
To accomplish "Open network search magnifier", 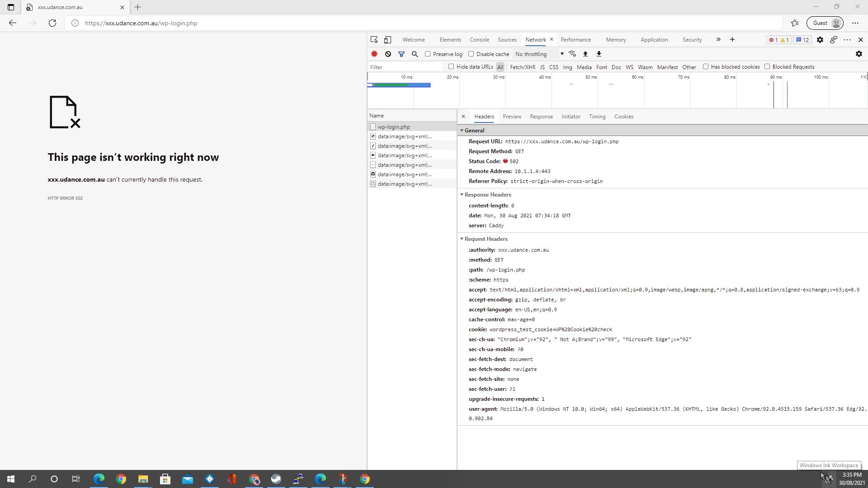I will 415,54.
